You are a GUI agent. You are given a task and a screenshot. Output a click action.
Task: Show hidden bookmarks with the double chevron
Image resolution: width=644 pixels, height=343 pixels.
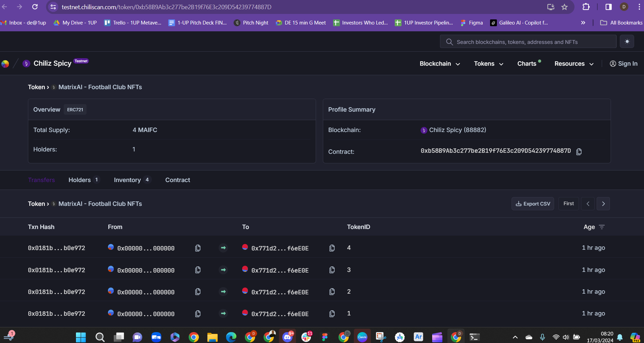[x=583, y=23]
